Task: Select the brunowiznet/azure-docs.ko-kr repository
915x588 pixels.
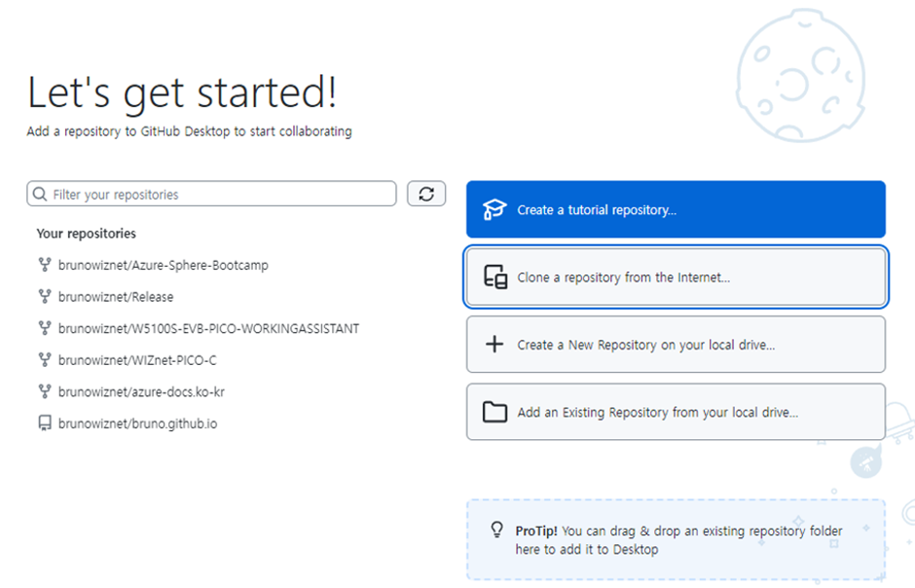Action: point(141,391)
